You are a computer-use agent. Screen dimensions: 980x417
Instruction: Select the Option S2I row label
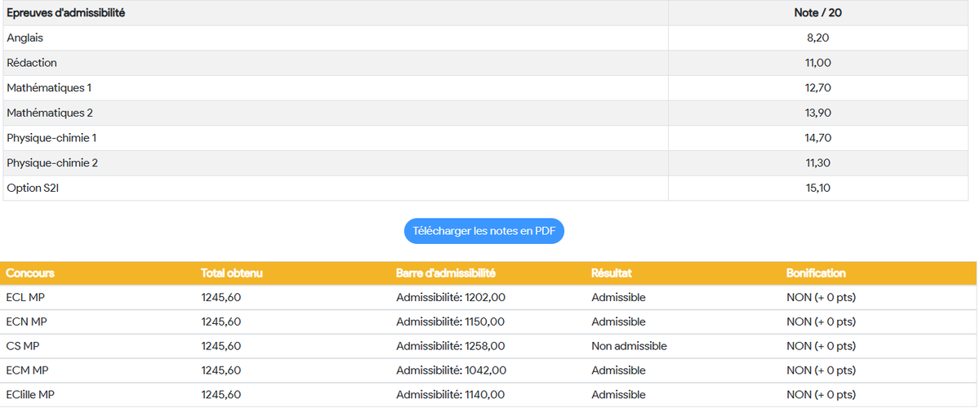coord(33,188)
